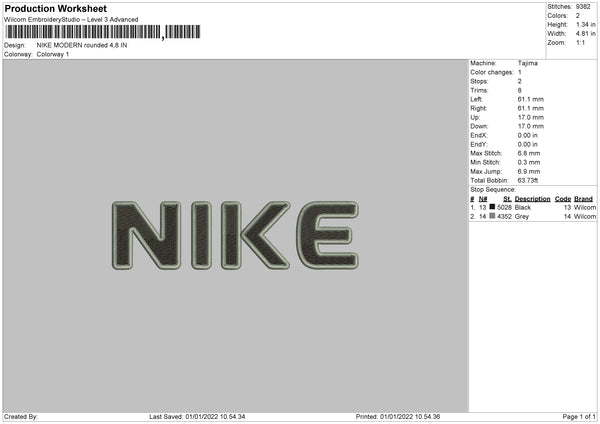Click the Color changes value
The width and height of the screenshot is (600, 424).
(520, 72)
